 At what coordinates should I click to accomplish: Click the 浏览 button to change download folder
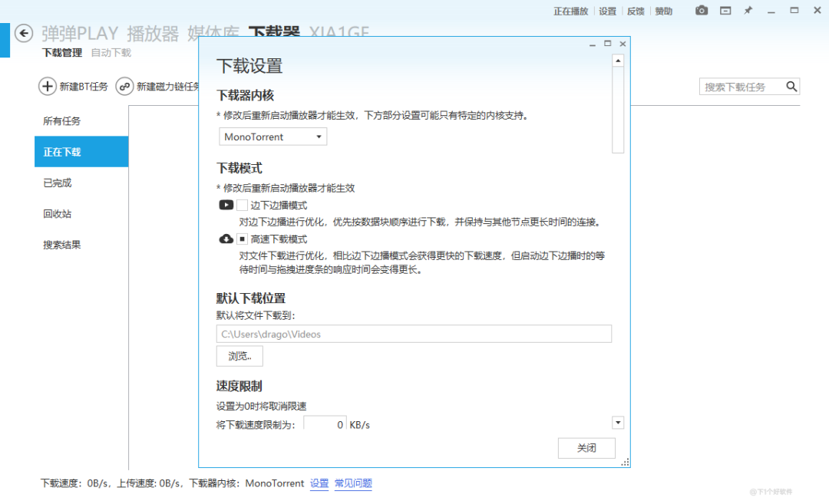click(x=239, y=356)
